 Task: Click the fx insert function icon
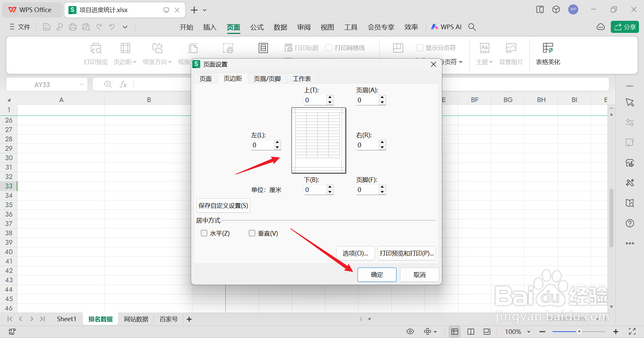click(123, 85)
